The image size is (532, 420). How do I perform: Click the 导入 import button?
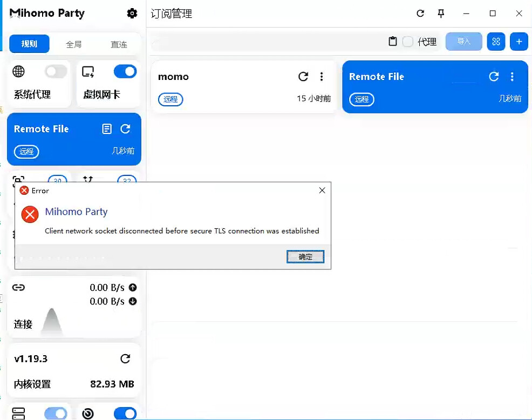[463, 42]
